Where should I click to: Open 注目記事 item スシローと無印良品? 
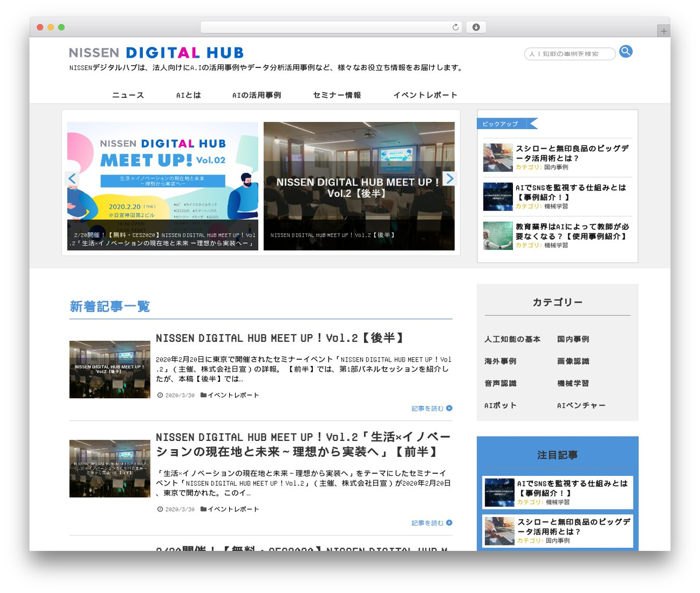557,531
